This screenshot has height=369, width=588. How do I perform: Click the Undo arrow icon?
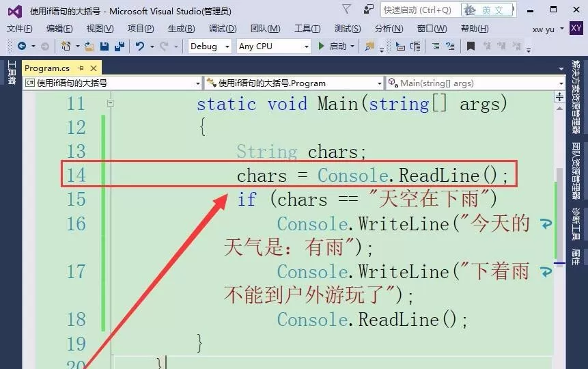(140, 46)
